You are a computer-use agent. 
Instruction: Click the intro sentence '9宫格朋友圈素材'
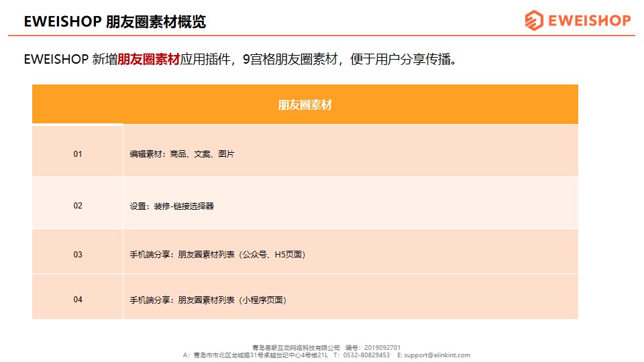coord(290,60)
